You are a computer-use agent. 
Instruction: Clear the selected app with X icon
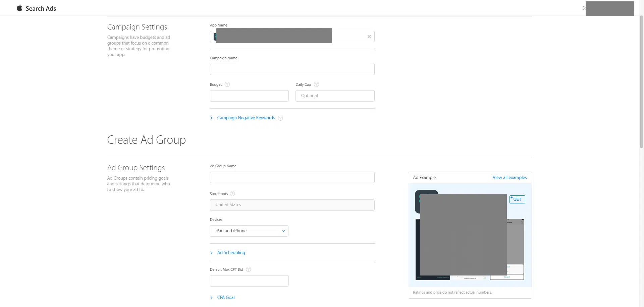coord(369,37)
